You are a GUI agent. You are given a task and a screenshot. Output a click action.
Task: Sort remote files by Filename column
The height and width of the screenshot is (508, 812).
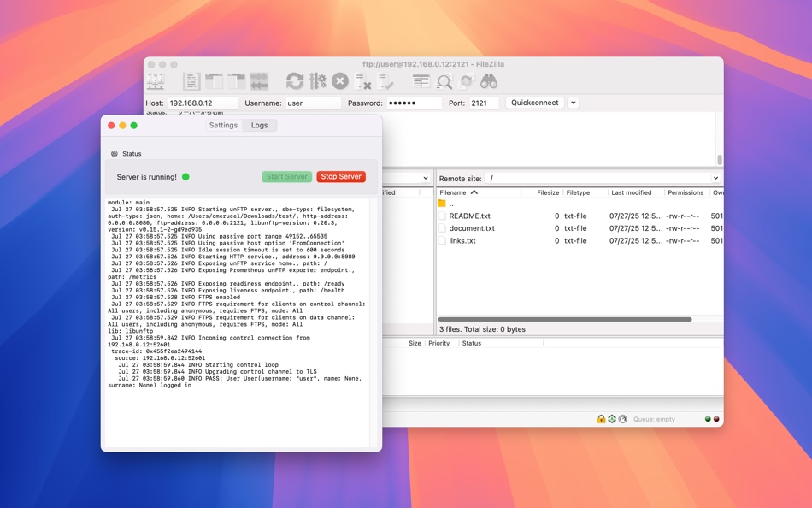[479, 192]
